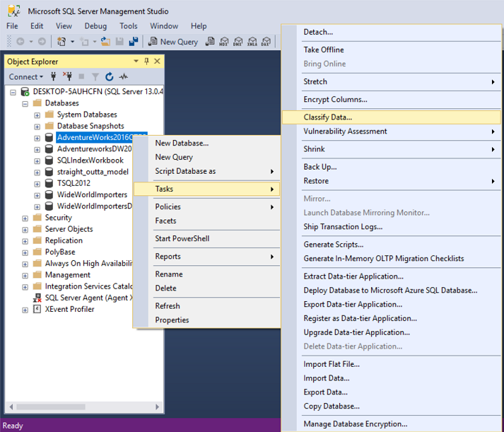
Task: Click the MDX query toolbar icon
Action: pos(223,42)
